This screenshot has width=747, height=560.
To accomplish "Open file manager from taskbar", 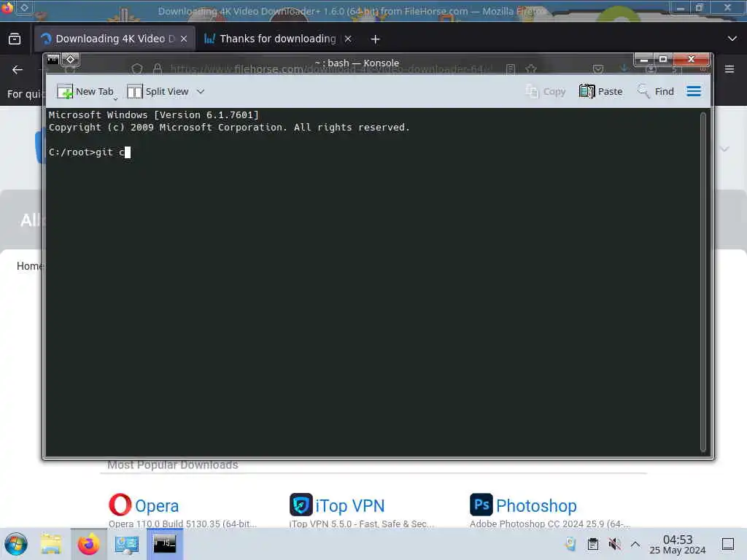I will coord(51,544).
